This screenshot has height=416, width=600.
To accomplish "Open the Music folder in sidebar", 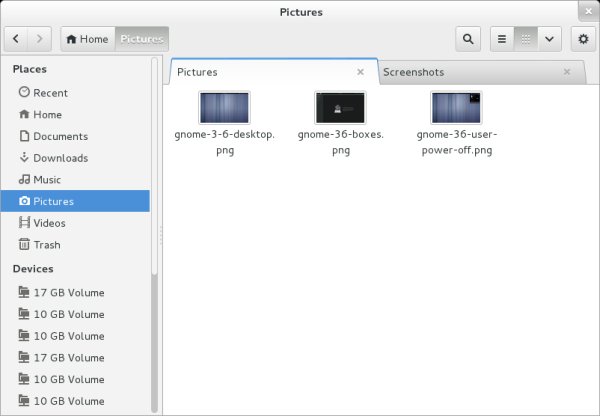I will (47, 180).
